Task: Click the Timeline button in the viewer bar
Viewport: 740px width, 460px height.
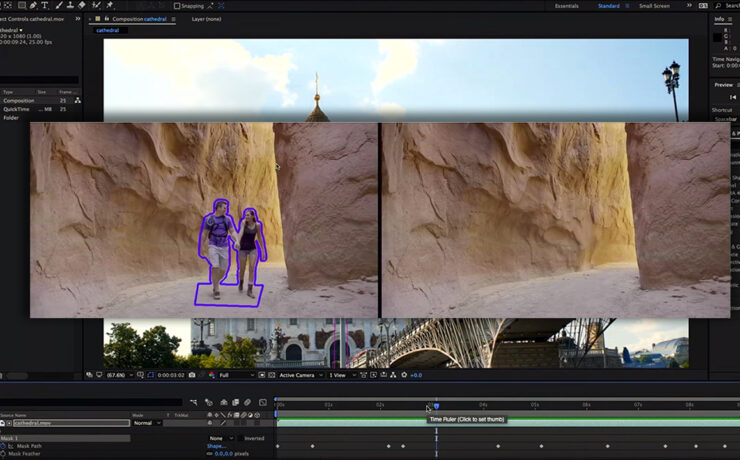Action: [x=384, y=375]
